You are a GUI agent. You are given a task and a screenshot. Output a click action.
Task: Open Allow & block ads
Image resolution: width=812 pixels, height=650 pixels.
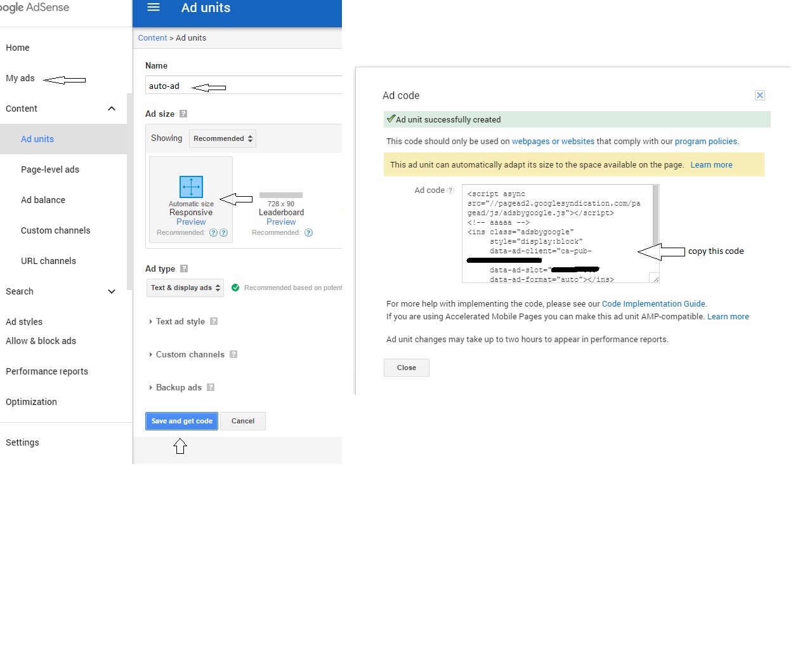(x=41, y=341)
